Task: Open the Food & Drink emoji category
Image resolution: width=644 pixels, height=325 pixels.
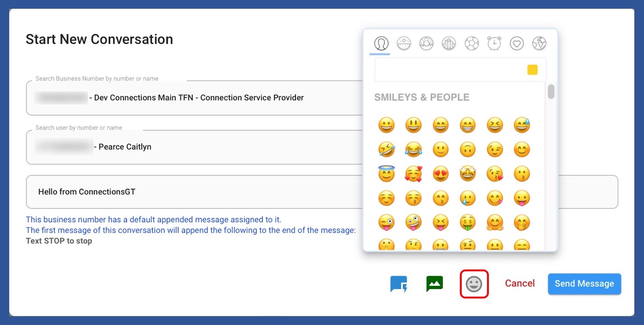Action: click(x=404, y=44)
